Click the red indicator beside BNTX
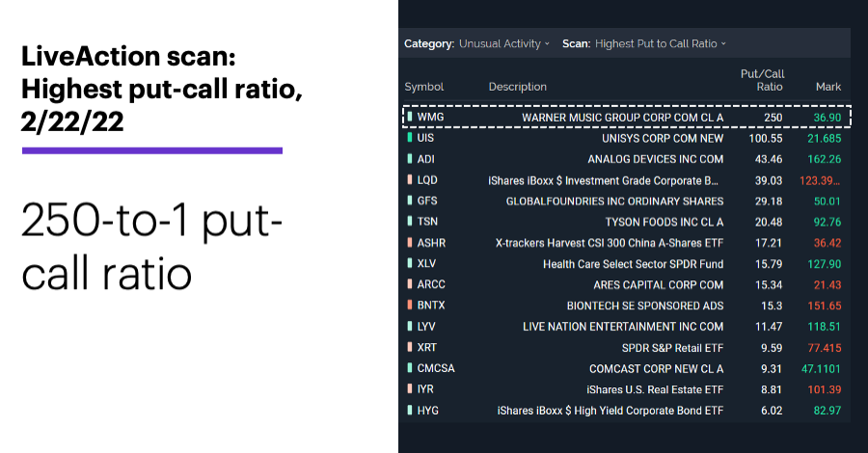 pyautogui.click(x=410, y=306)
